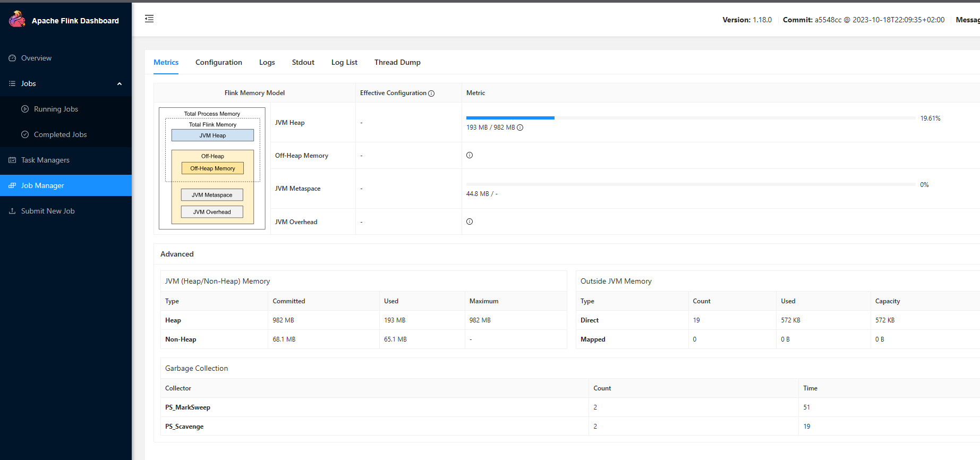
Task: Open the Configuration tab
Action: click(x=218, y=62)
